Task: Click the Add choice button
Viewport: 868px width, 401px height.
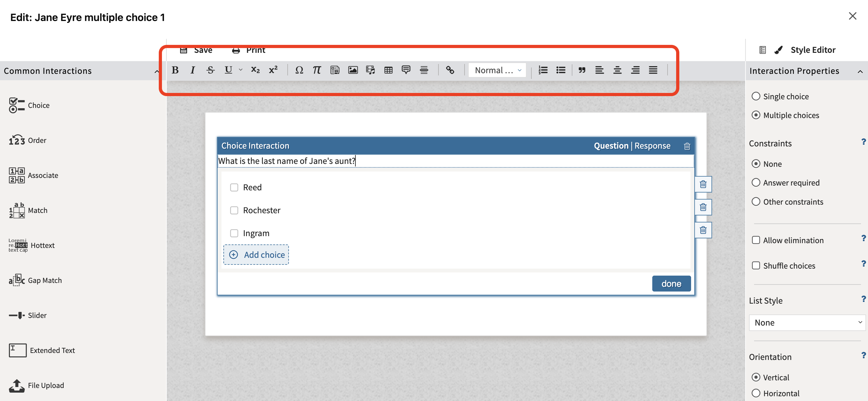Action: click(256, 255)
